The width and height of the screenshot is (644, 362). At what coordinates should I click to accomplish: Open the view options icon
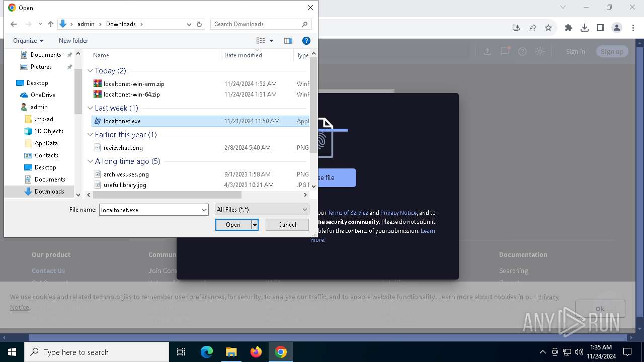(261, 41)
